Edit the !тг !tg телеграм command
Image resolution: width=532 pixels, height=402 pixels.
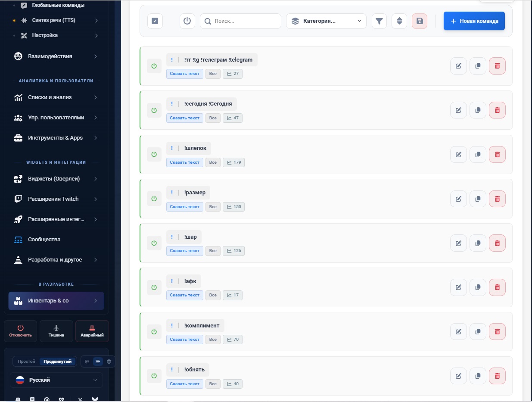click(x=458, y=66)
